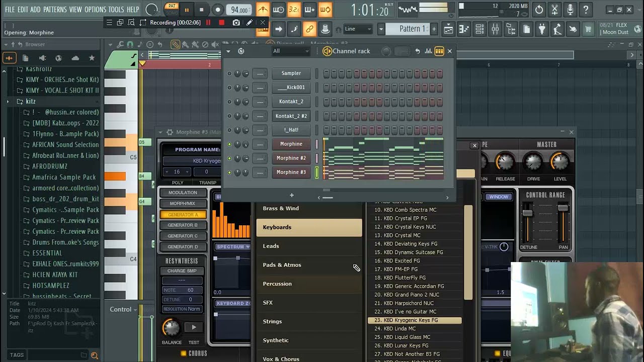The width and height of the screenshot is (644, 362).
Task: Click the stamp tool icon
Action: pyautogui.click(x=325, y=29)
